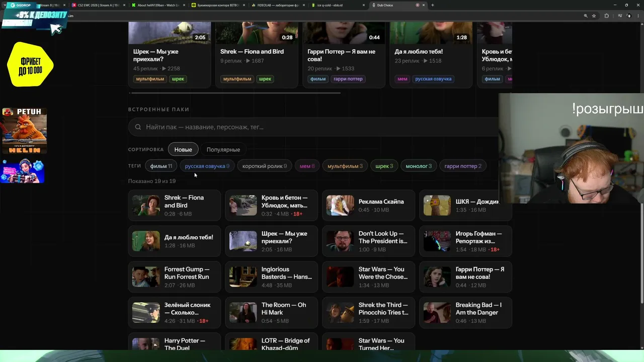Screen dimensions: 644x362
Task: Click the 'ВСТРОЕННЫЕ ПАКИ' section heading
Action: (158, 109)
